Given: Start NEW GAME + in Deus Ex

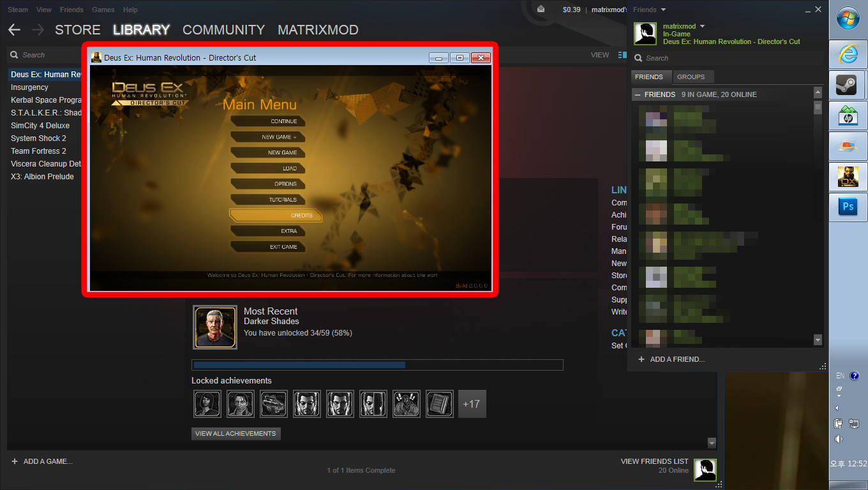Looking at the screenshot, I should pyautogui.click(x=268, y=137).
